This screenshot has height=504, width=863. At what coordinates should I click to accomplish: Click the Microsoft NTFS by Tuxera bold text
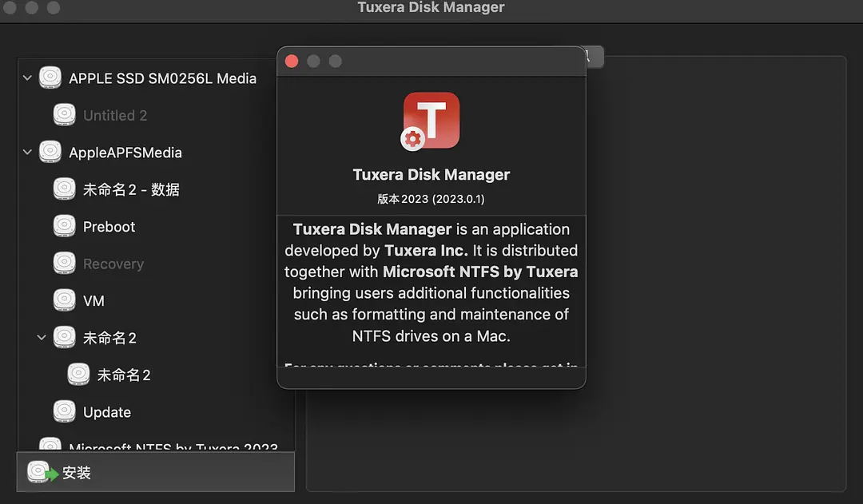[480, 272]
